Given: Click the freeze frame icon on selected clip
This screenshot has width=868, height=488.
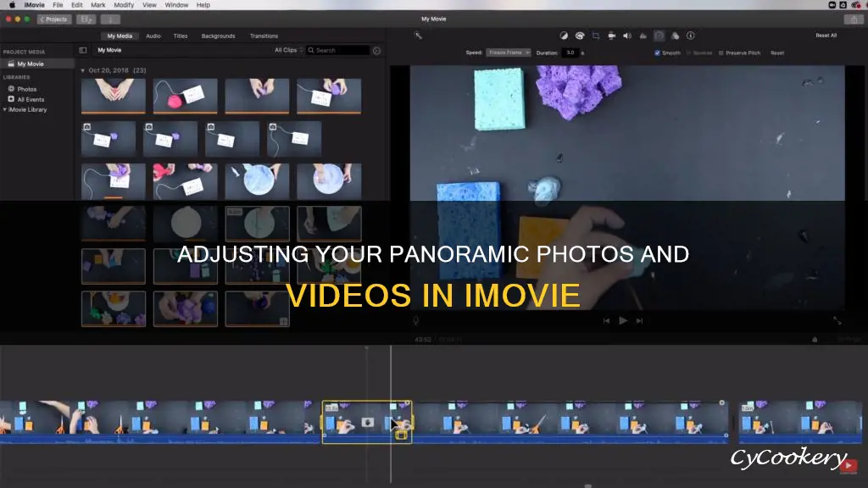Looking at the screenshot, I should 368,423.
